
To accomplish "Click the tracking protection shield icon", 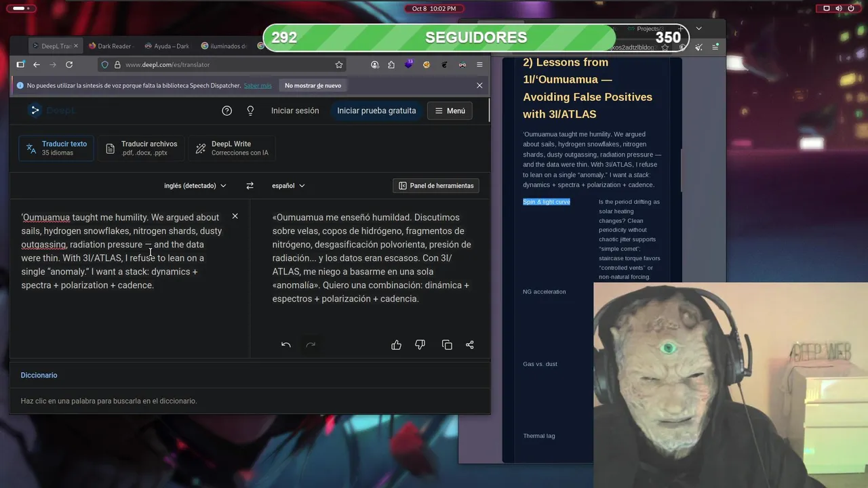I will tap(104, 64).
